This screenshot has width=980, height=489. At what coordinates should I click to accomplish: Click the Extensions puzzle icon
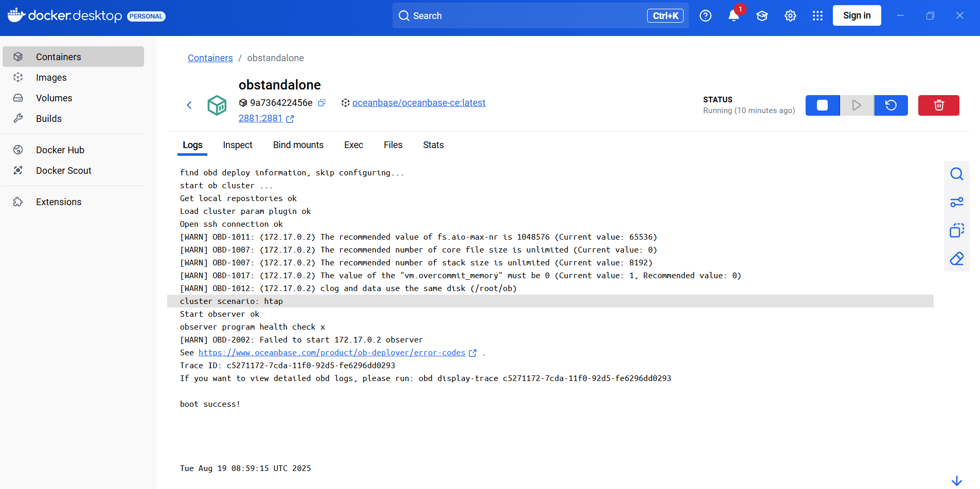tap(18, 202)
